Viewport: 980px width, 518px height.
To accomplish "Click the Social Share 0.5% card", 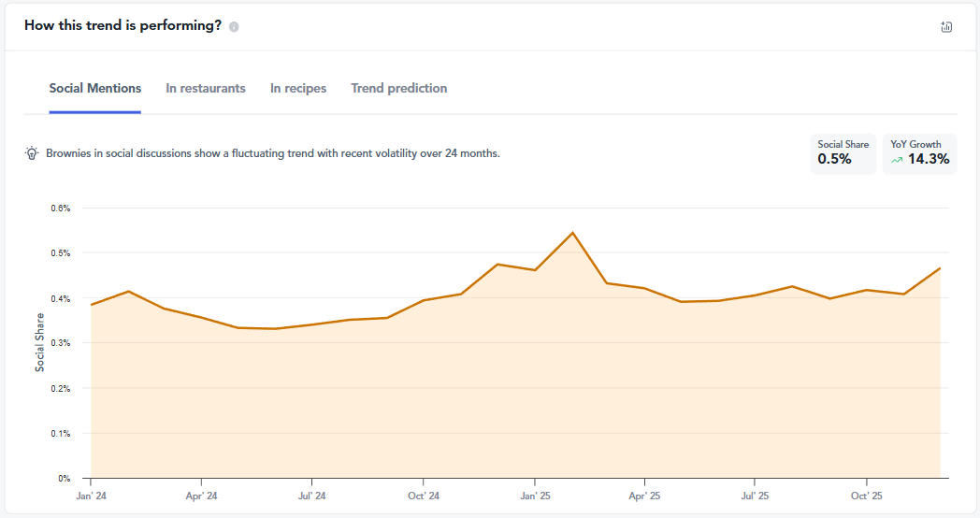I will pyautogui.click(x=843, y=153).
